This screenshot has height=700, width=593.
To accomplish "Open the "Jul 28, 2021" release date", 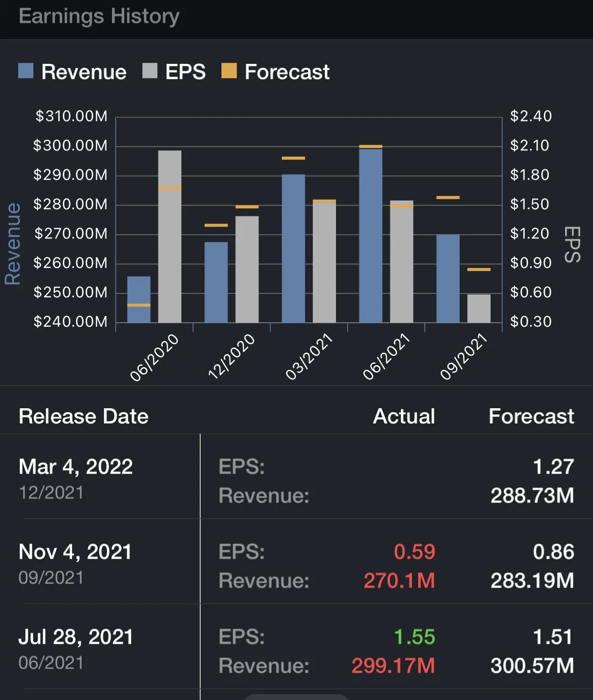I will pos(76,637).
